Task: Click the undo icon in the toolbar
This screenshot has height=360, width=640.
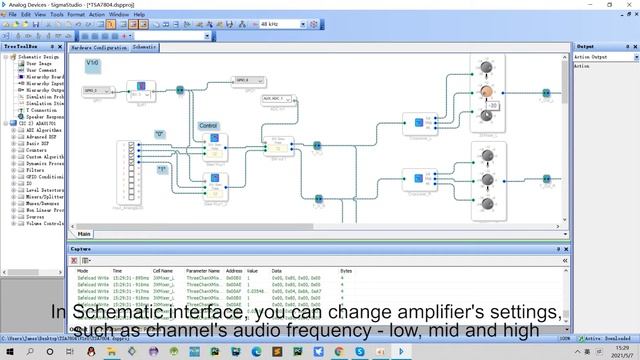Action: tap(78, 24)
